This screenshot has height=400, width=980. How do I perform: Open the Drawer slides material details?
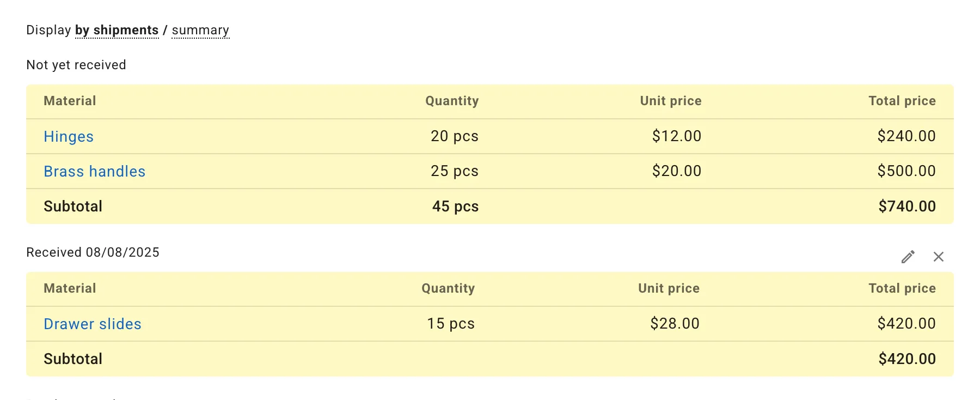click(92, 324)
